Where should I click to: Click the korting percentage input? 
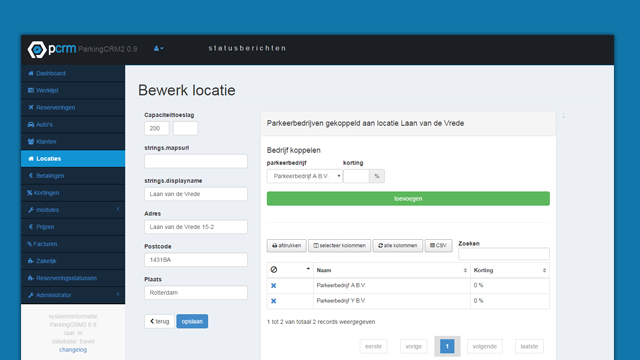tap(356, 176)
